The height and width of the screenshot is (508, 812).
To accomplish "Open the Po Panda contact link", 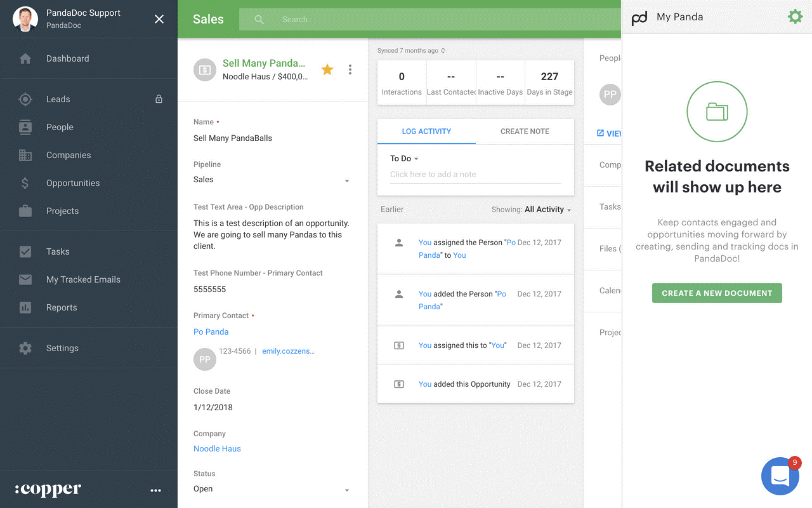I will click(x=211, y=331).
